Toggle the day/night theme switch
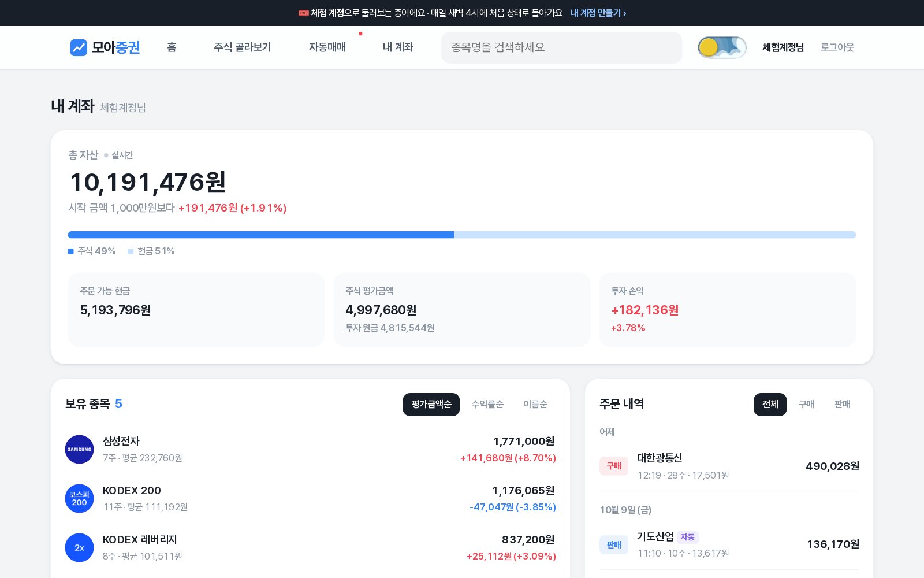Image resolution: width=924 pixels, height=578 pixels. [722, 47]
